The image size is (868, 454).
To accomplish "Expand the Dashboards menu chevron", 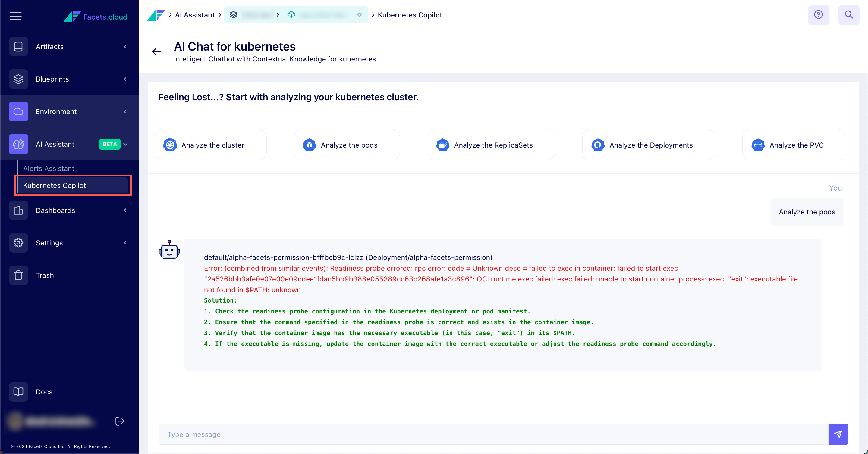I will 125,210.
